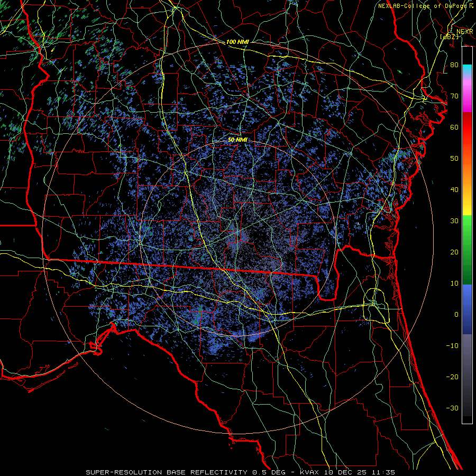Click the 100 NMI range ring label
This screenshot has width=476, height=476.
237,42
